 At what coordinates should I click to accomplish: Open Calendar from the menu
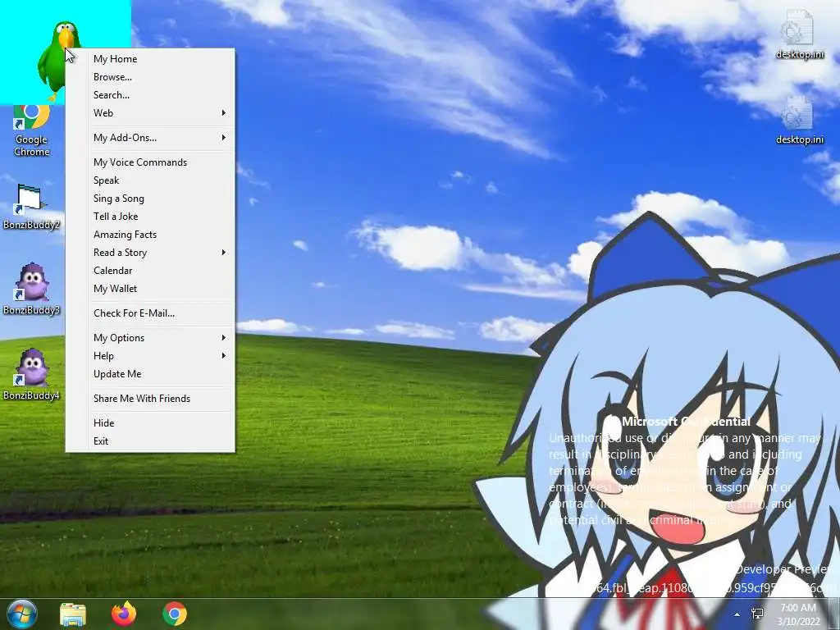(150, 271)
